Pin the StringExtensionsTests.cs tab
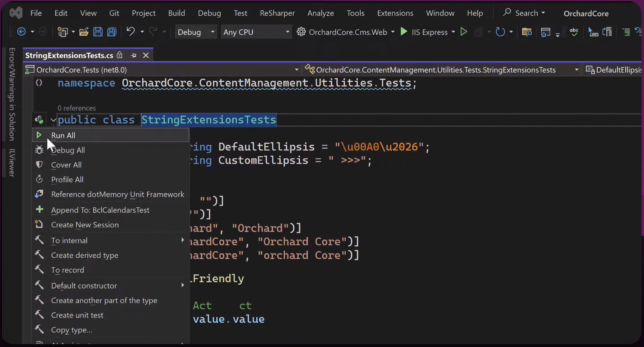The width and height of the screenshot is (644, 347). 134,55
